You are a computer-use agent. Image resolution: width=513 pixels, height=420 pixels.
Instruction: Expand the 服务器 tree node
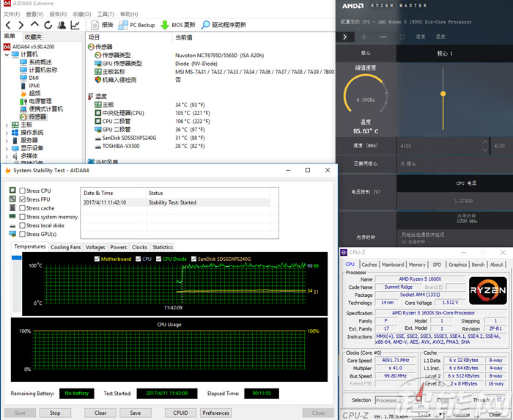coord(7,141)
